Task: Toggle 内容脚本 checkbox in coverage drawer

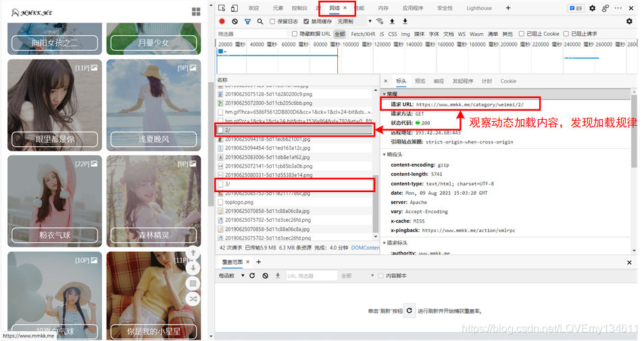Action: click(380, 275)
